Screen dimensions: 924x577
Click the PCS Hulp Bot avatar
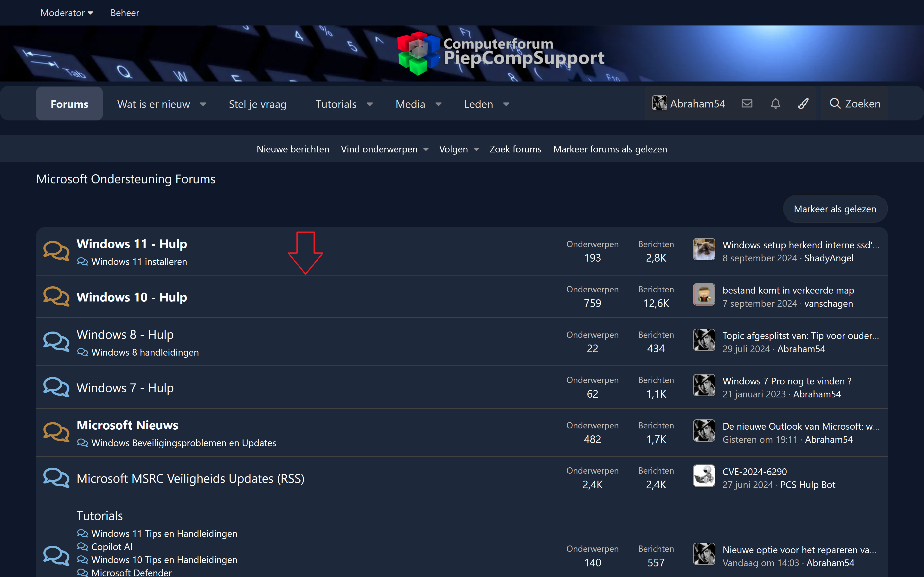(704, 476)
